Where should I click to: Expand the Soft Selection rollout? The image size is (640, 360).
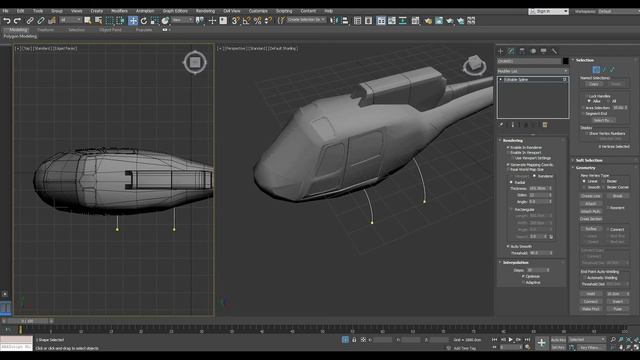(589, 160)
